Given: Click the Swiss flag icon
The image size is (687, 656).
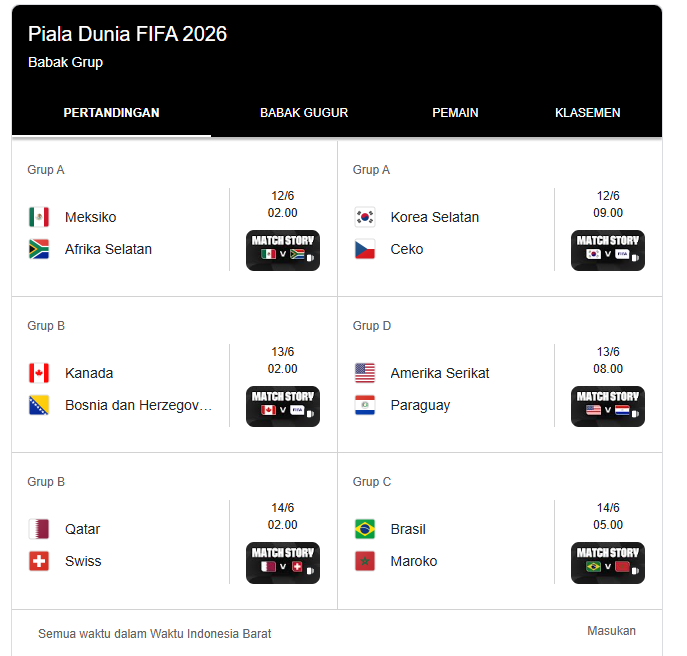Looking at the screenshot, I should point(39,561).
